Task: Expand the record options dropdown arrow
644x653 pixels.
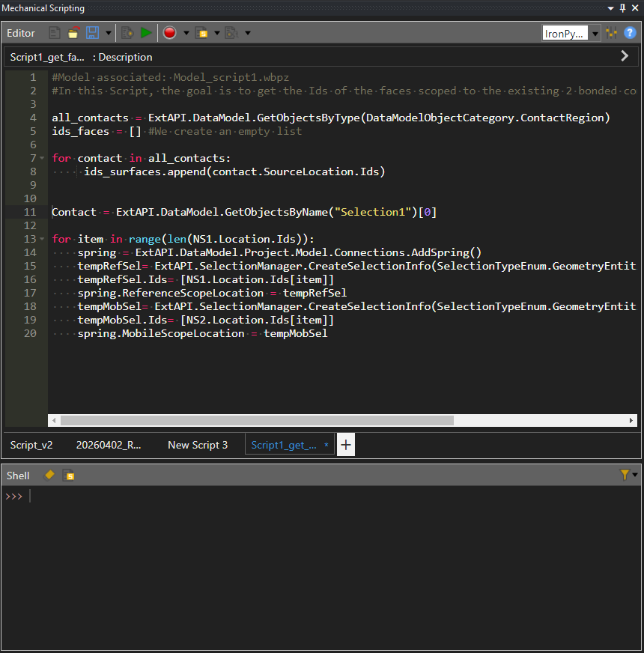Action: pos(186,33)
